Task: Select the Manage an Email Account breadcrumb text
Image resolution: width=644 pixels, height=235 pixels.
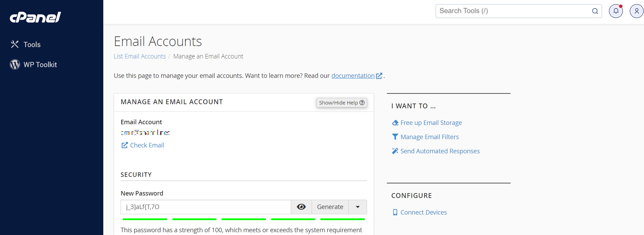Action: coord(208,56)
